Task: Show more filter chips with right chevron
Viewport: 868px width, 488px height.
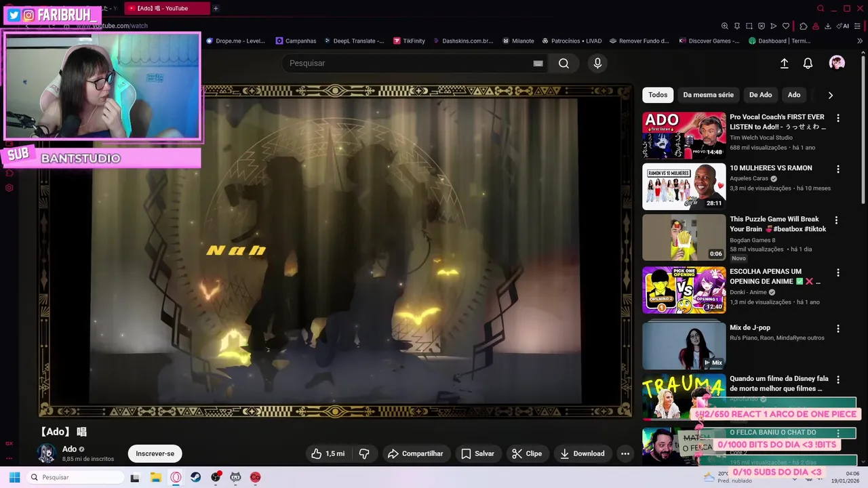Action: pyautogui.click(x=830, y=95)
